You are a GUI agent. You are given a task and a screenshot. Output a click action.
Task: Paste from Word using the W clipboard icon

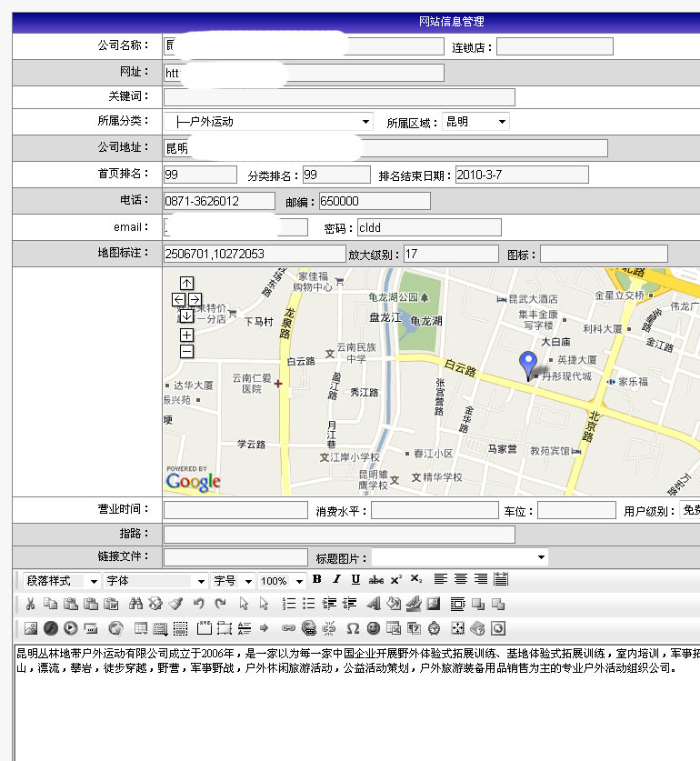(111, 604)
